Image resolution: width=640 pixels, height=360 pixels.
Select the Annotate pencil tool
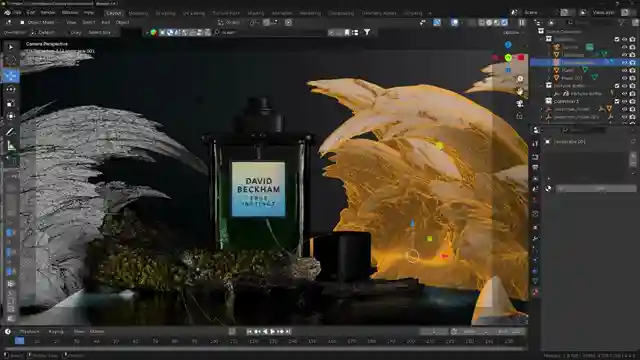11,131
